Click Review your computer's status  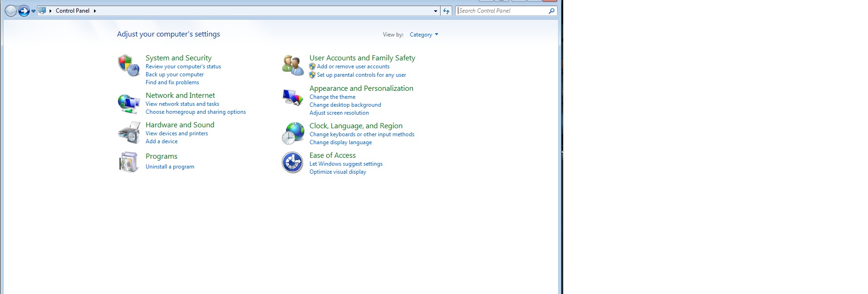pyautogui.click(x=183, y=66)
